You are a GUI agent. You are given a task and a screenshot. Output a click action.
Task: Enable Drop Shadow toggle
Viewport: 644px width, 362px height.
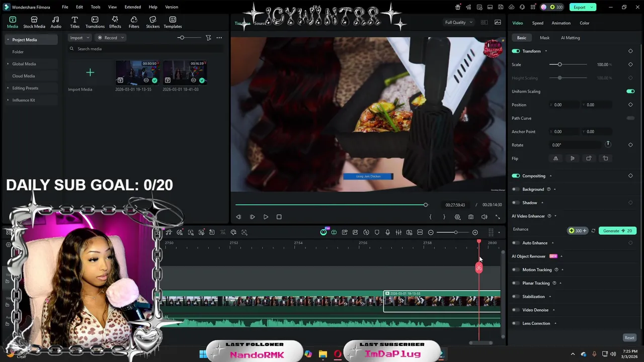pyautogui.click(x=516, y=203)
